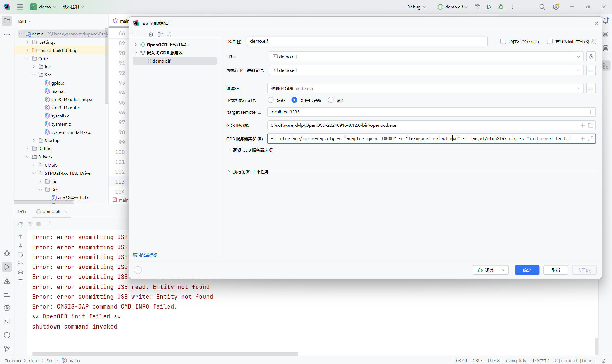
Task: Click the Run console horizontal scrollbar
Action: click(165, 354)
